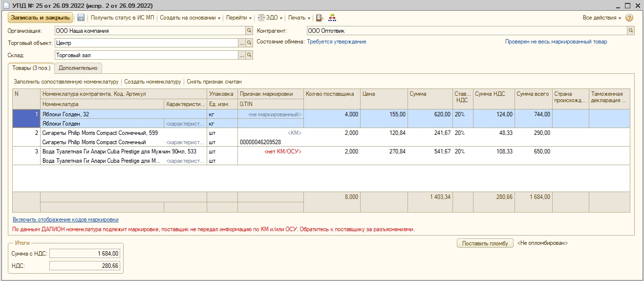
Task: Click magnifier icon in Контрагент field
Action: (631, 31)
